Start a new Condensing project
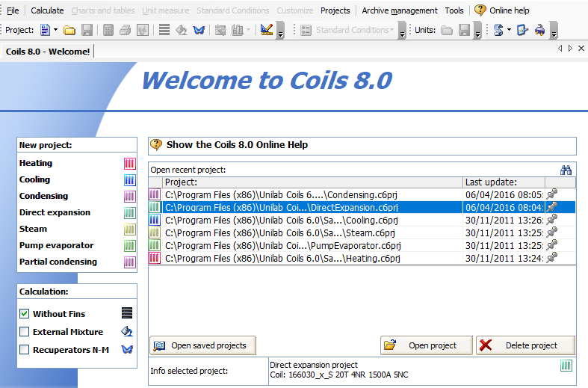Image resolution: width=588 pixels, height=388 pixels. point(44,197)
